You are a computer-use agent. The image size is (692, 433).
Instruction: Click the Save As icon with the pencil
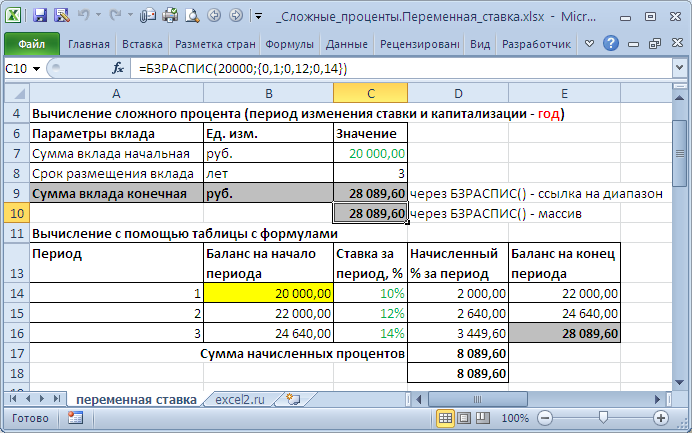62,16
